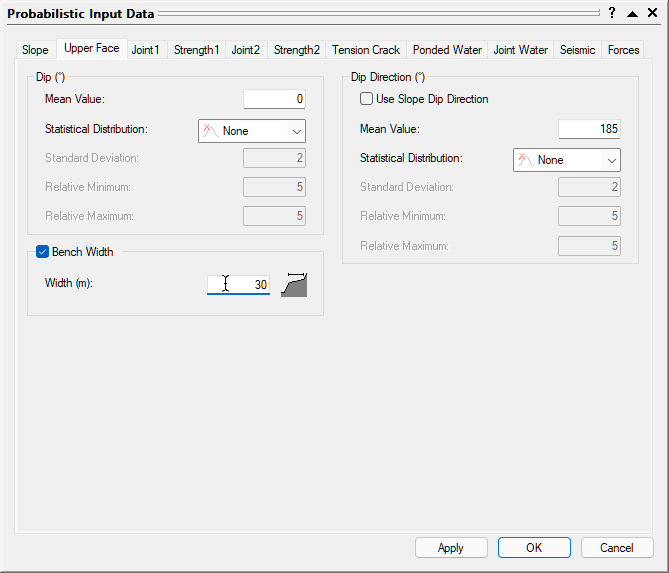The height and width of the screenshot is (573, 669).
Task: Open help with the question mark icon
Action: click(x=612, y=13)
